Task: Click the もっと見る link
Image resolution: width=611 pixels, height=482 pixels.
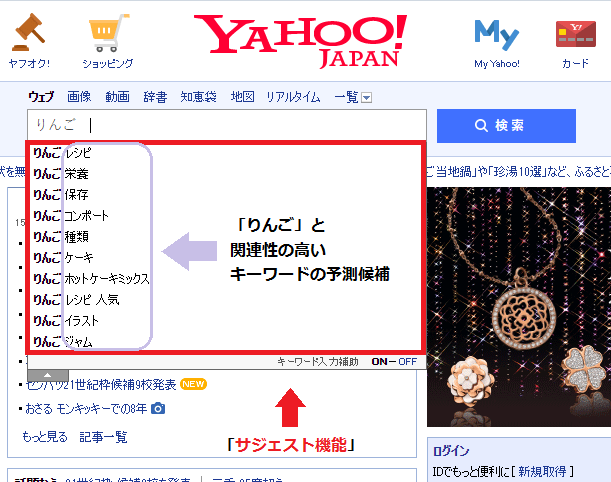Action: pos(45,437)
